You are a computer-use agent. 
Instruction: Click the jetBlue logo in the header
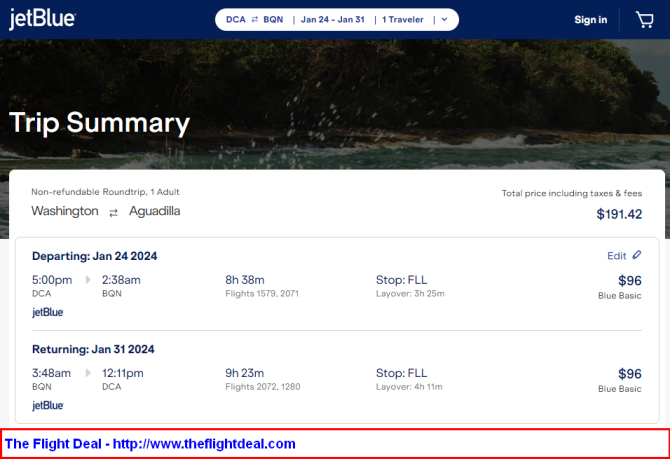[x=42, y=19]
